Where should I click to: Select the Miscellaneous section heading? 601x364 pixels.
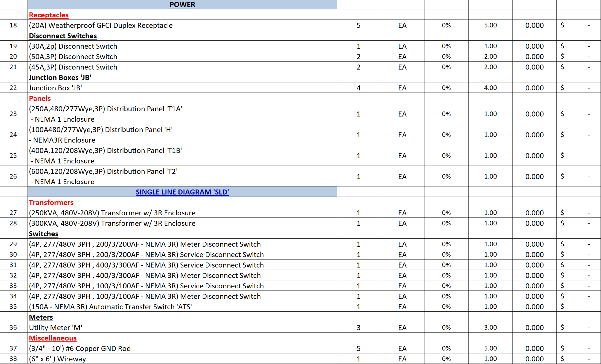coord(53,338)
